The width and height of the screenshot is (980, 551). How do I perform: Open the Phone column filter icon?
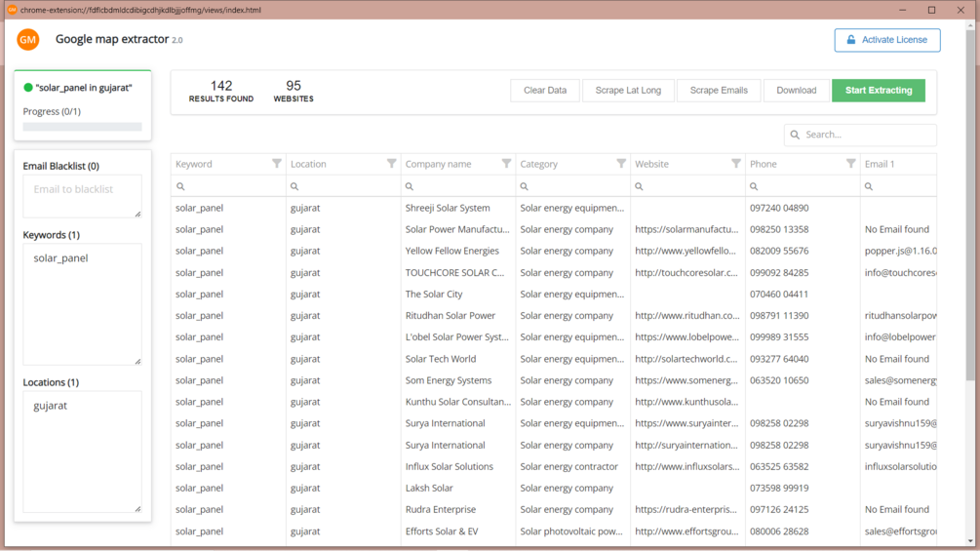tap(850, 164)
